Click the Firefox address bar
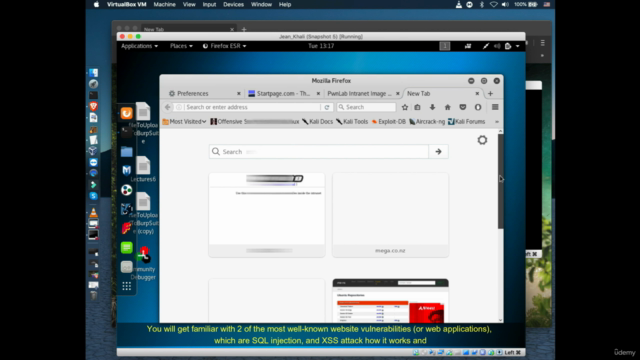640x360 pixels. tap(252, 107)
